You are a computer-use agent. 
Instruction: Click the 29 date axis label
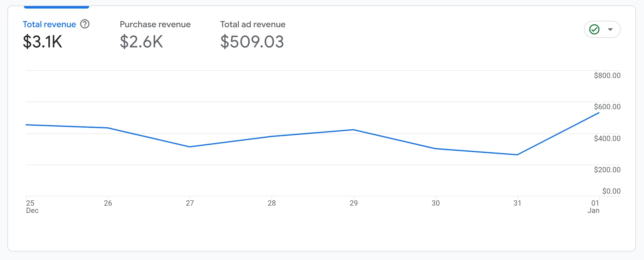tap(353, 203)
